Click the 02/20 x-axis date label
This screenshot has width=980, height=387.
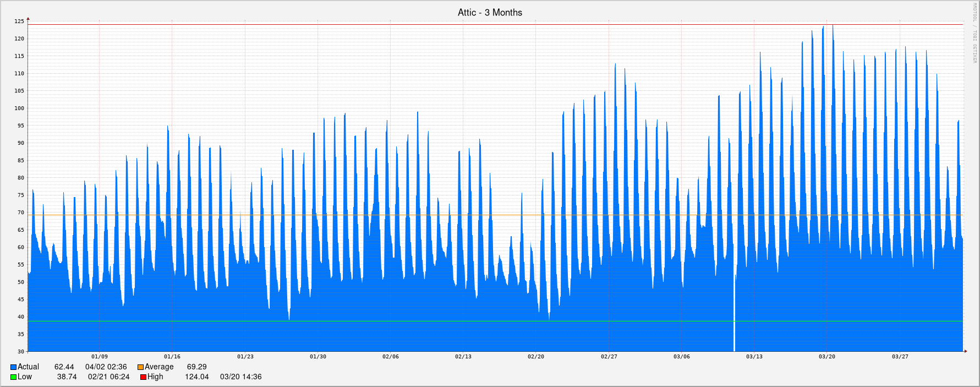pyautogui.click(x=536, y=357)
